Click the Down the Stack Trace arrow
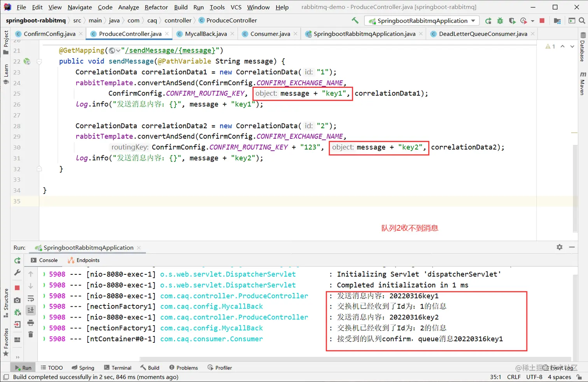This screenshot has height=382, width=588. [31, 286]
